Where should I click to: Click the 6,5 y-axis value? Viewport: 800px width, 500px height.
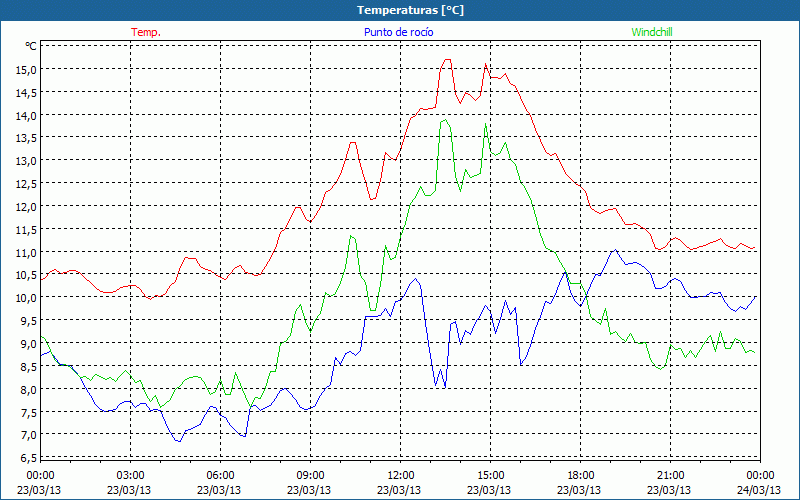click(x=29, y=458)
